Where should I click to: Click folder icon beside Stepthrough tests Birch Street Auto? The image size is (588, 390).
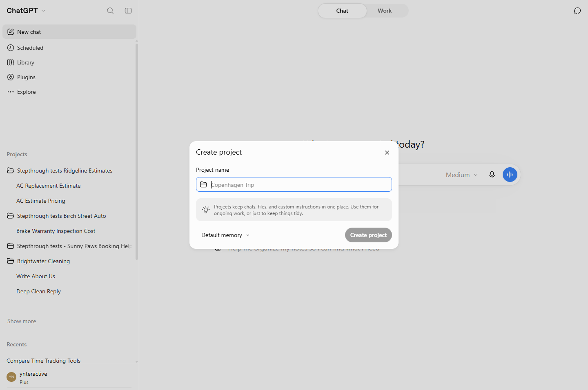(11, 216)
